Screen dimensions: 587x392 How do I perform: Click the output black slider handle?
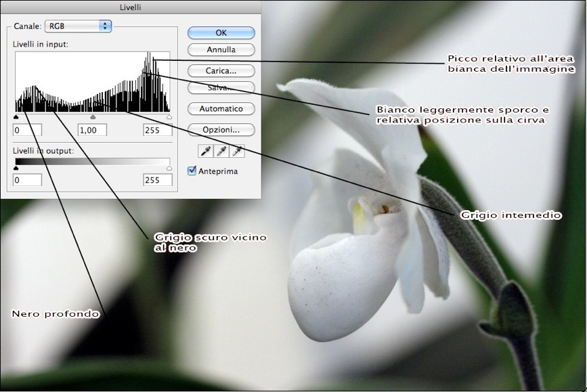(16, 167)
